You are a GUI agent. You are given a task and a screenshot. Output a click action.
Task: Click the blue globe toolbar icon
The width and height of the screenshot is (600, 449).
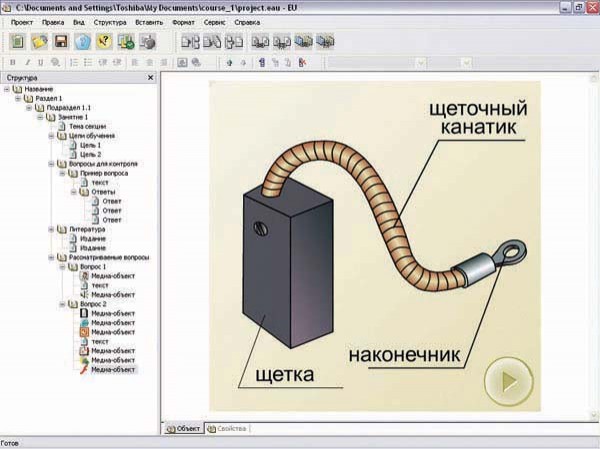click(x=83, y=42)
